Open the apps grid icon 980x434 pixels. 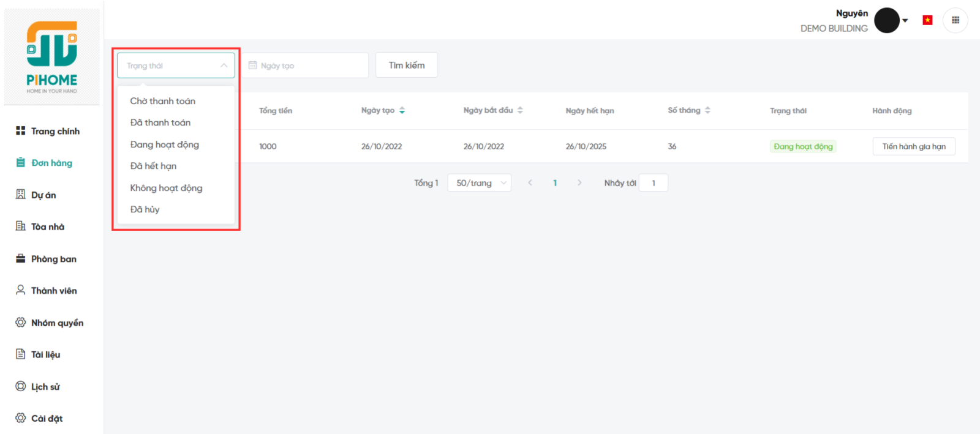[x=955, y=20]
